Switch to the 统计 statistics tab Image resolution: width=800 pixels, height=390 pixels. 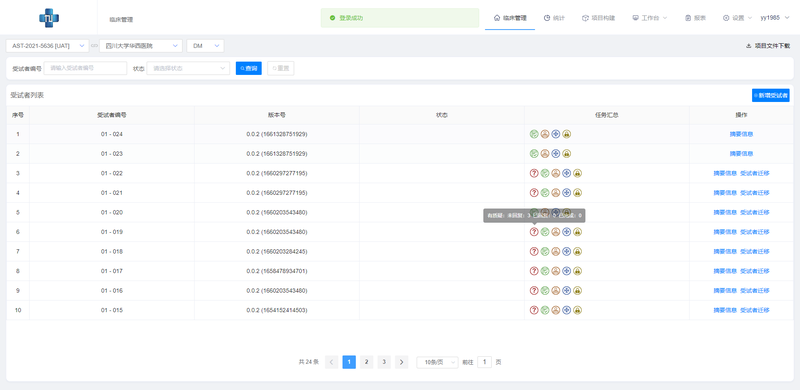pyautogui.click(x=554, y=18)
